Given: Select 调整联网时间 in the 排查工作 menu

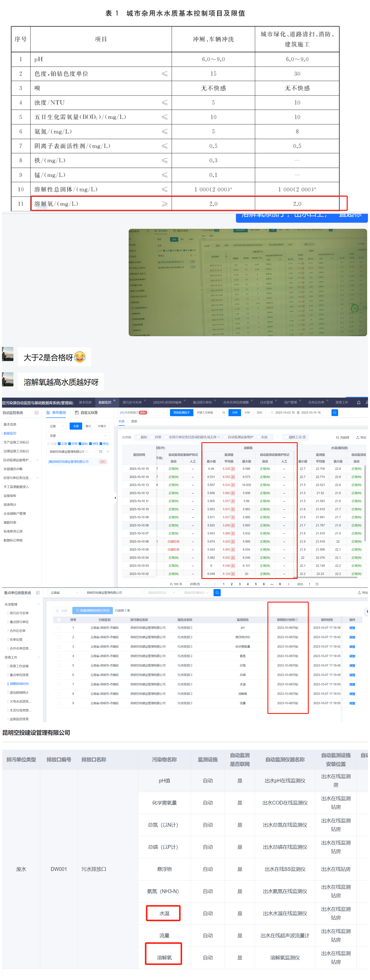Looking at the screenshot, I should coord(19,684).
